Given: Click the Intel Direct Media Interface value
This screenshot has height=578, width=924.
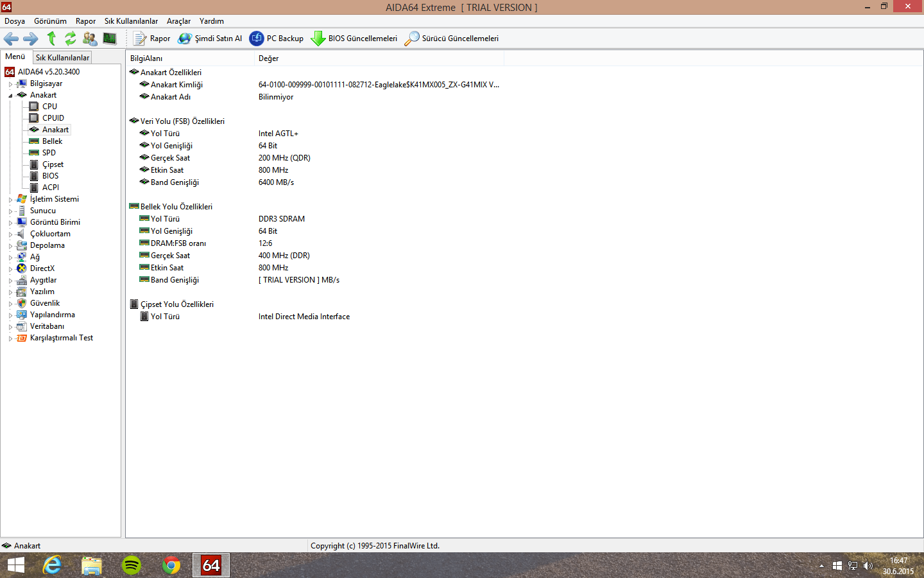Looking at the screenshot, I should [x=304, y=317].
